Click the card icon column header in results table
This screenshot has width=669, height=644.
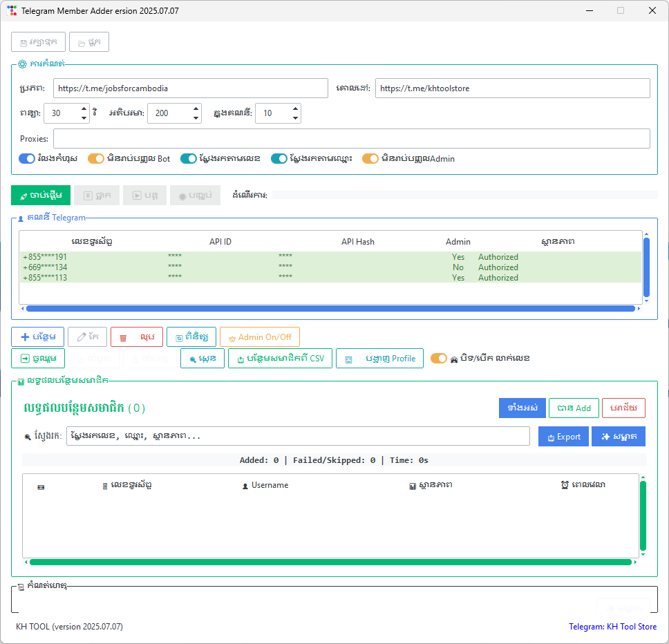pyautogui.click(x=41, y=487)
